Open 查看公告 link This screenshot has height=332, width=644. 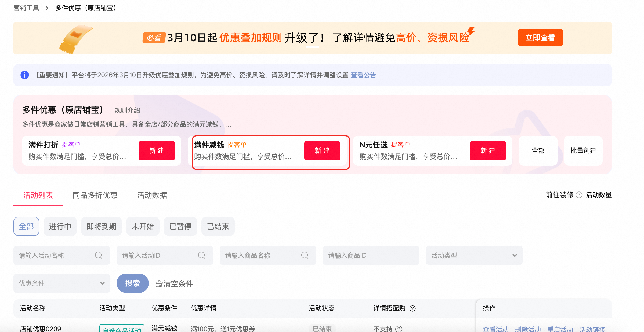click(364, 75)
